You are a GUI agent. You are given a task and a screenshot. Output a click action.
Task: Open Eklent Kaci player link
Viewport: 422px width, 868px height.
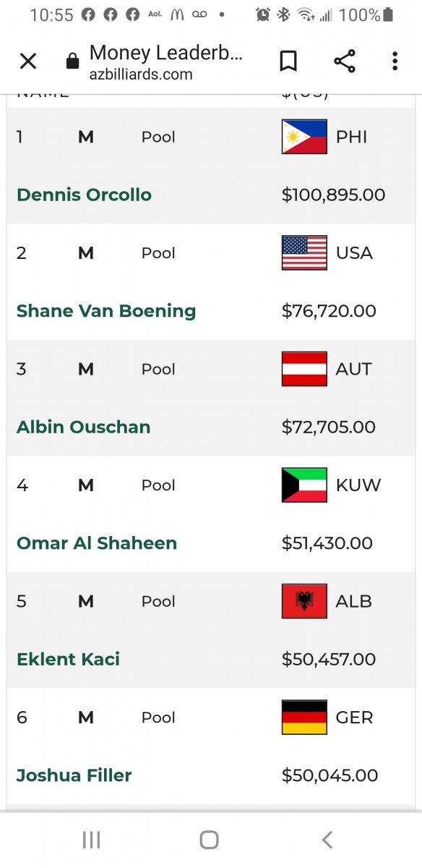[68, 659]
